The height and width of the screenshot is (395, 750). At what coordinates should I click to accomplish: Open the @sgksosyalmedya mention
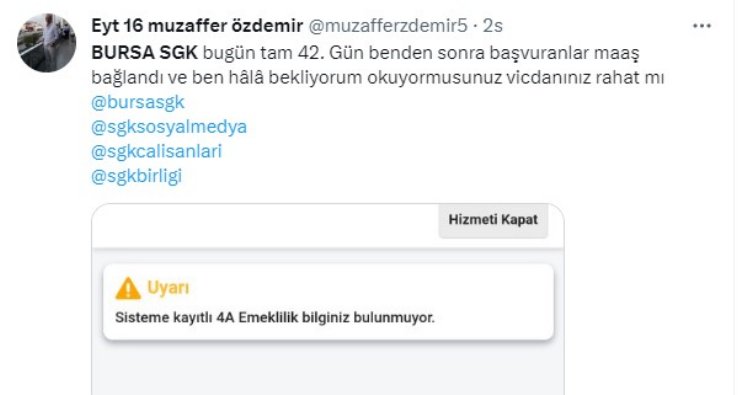169,127
